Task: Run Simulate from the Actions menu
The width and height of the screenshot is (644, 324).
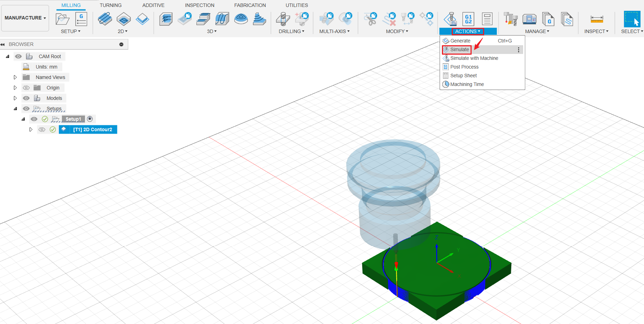Action: coord(459,49)
